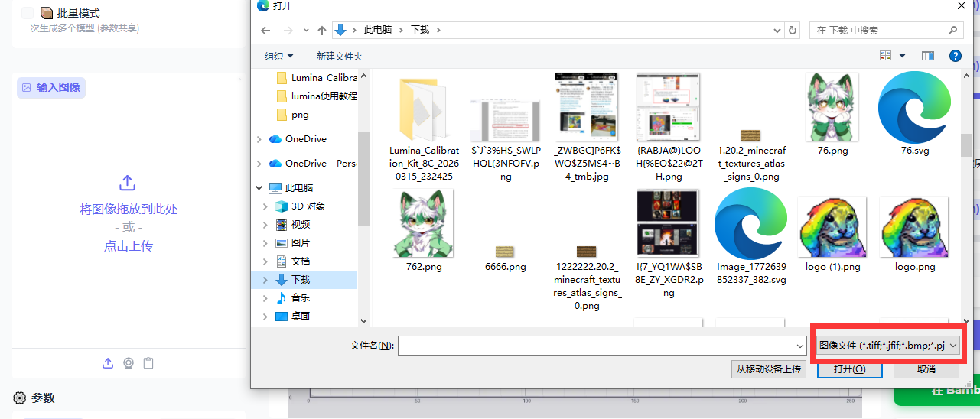Select the 文档 icon in the tree
The image size is (980, 419).
click(282, 261)
